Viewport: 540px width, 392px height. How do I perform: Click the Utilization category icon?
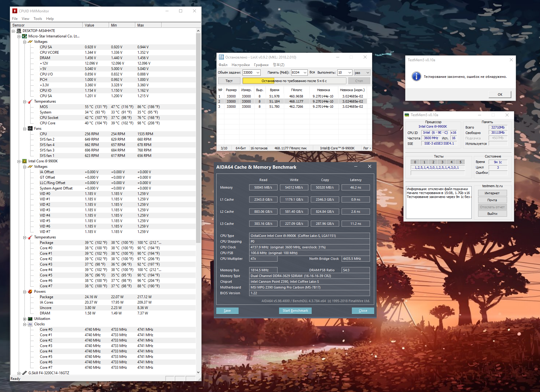[x=30, y=319]
